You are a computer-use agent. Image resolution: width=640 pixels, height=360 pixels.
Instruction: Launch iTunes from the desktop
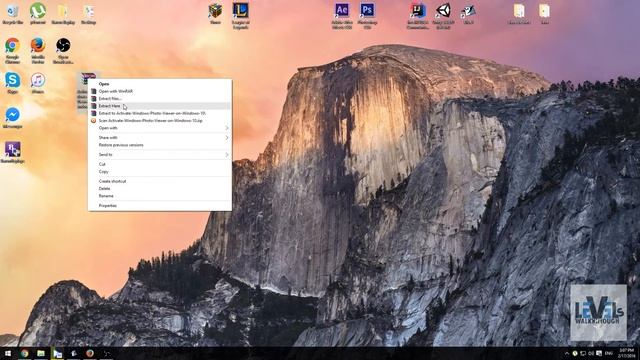tap(38, 83)
